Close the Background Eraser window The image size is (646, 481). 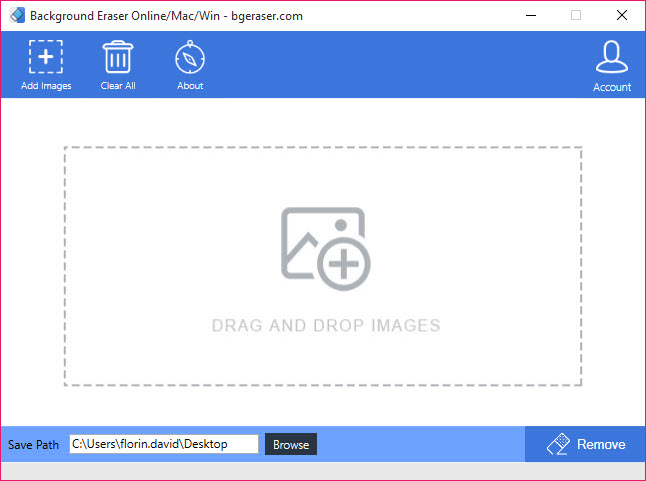[622, 16]
